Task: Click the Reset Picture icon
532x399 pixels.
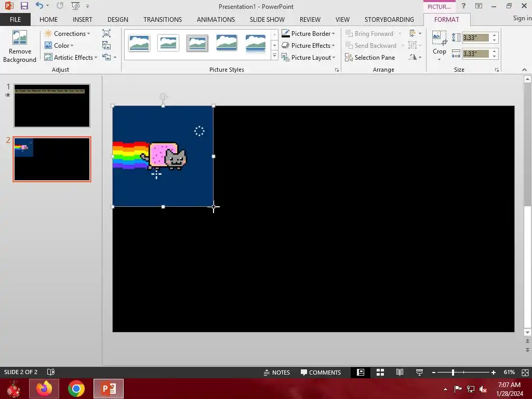Action: click(x=107, y=57)
